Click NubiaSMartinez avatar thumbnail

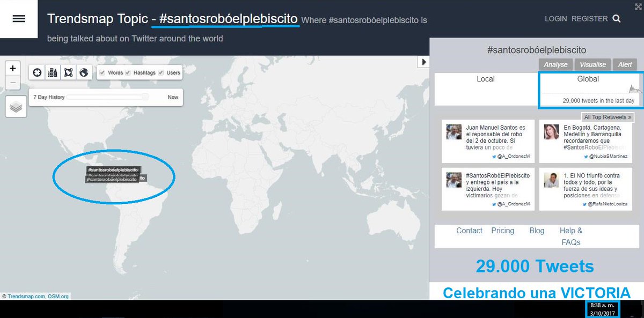click(x=552, y=131)
